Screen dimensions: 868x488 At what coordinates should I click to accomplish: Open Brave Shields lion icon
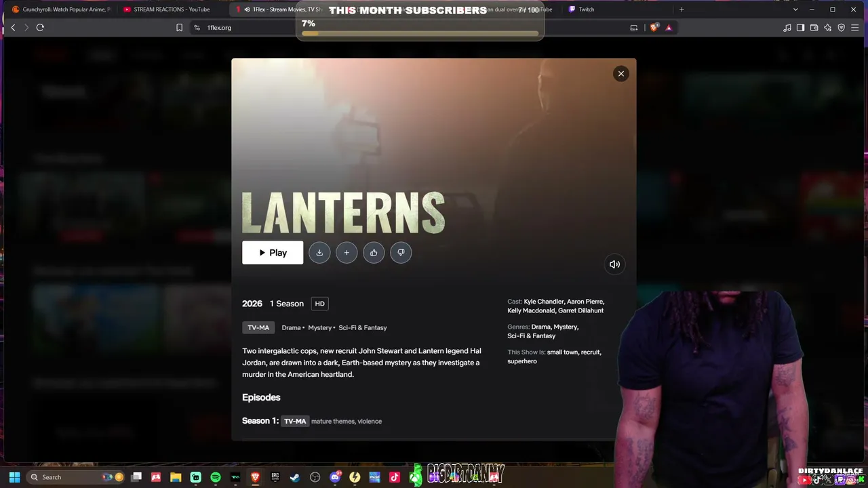pyautogui.click(x=654, y=28)
